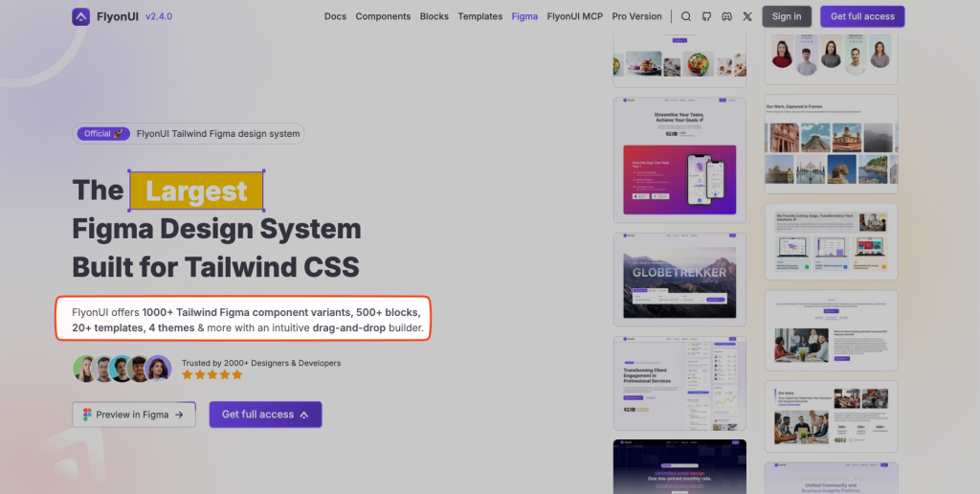Click the FlyonUI brand name
This screenshot has height=494, width=980.
pyautogui.click(x=120, y=17)
